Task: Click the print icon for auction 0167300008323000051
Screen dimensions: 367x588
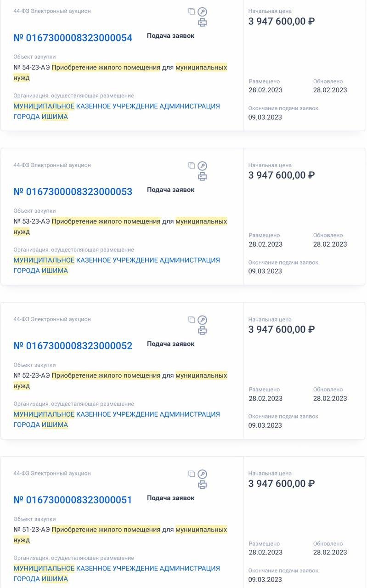Action: tap(202, 485)
